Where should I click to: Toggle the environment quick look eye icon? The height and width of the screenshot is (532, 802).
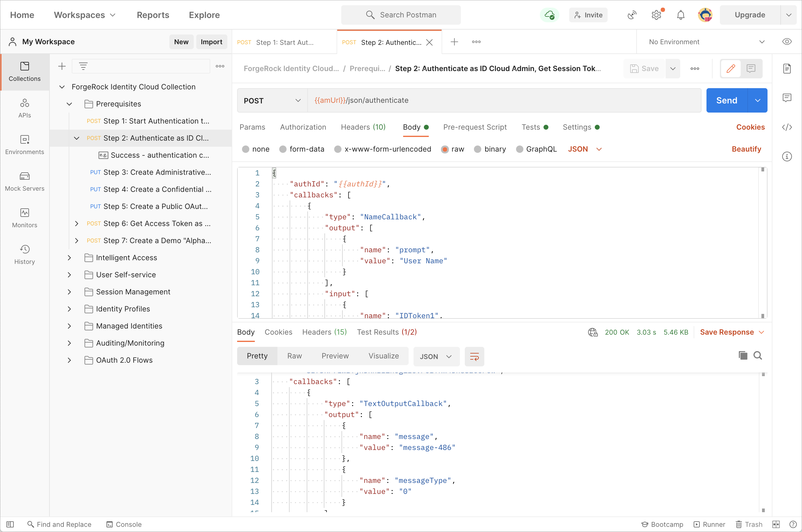(787, 41)
